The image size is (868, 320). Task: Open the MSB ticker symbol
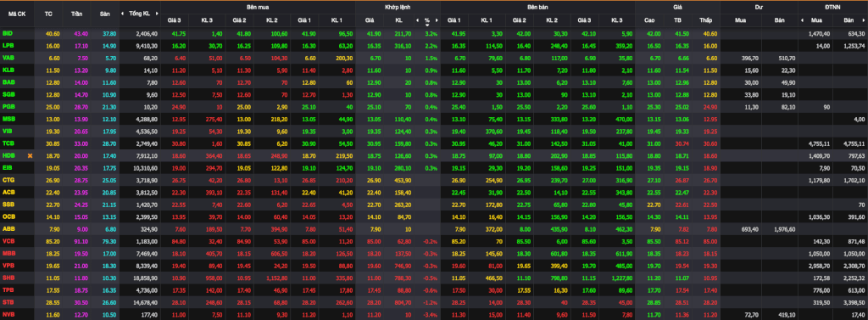coord(8,119)
